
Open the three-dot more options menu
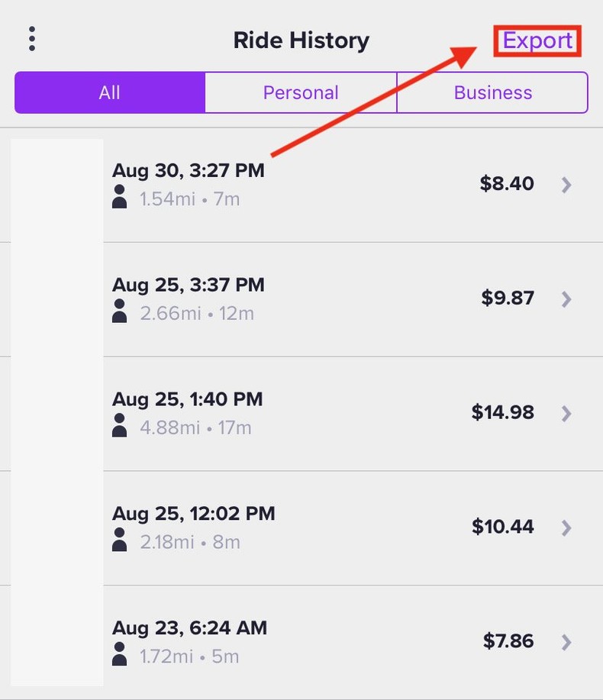click(x=31, y=39)
